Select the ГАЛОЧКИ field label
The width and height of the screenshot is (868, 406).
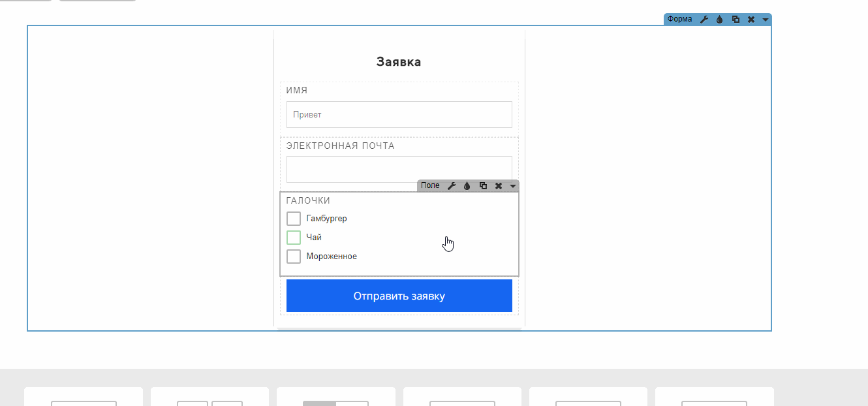pos(309,201)
